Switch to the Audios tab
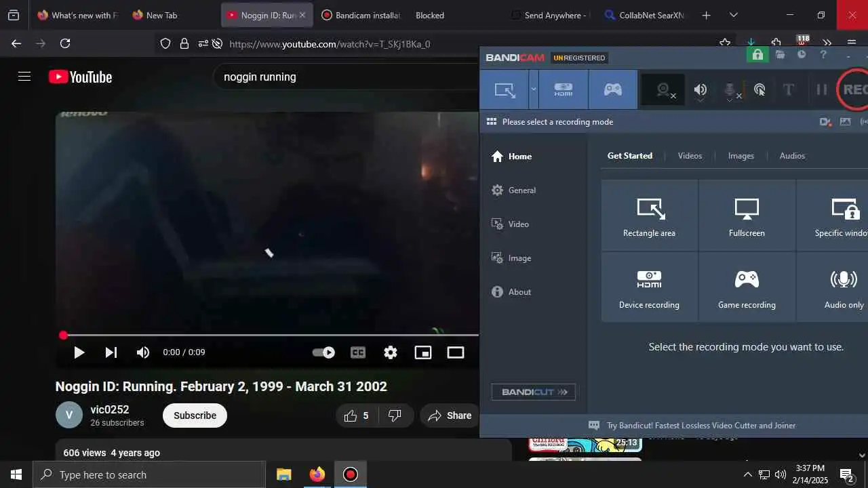Image resolution: width=868 pixels, height=488 pixels. (792, 156)
